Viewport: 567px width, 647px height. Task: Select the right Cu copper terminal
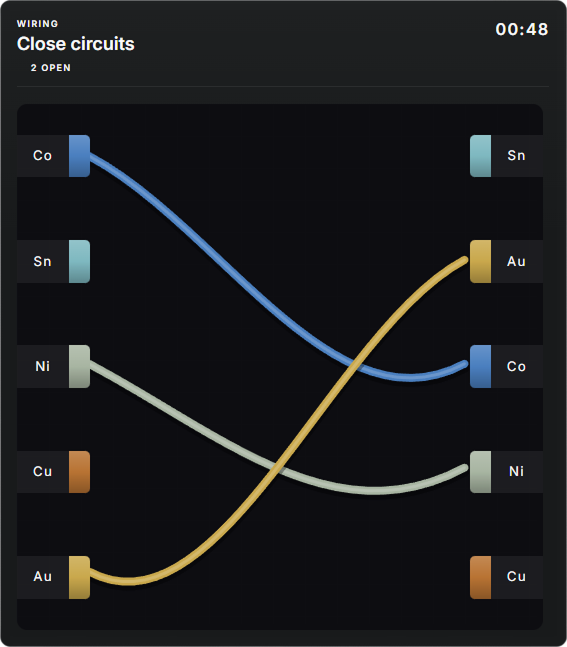click(x=480, y=577)
